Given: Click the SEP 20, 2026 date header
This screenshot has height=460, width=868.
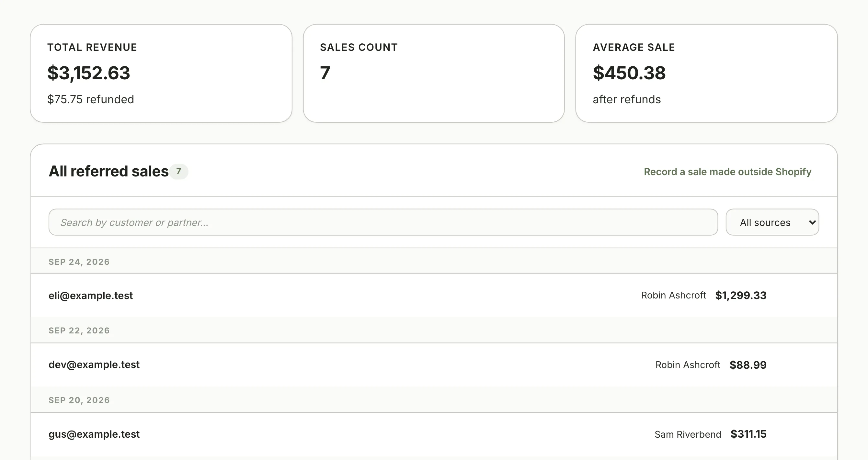Looking at the screenshot, I should [x=79, y=400].
